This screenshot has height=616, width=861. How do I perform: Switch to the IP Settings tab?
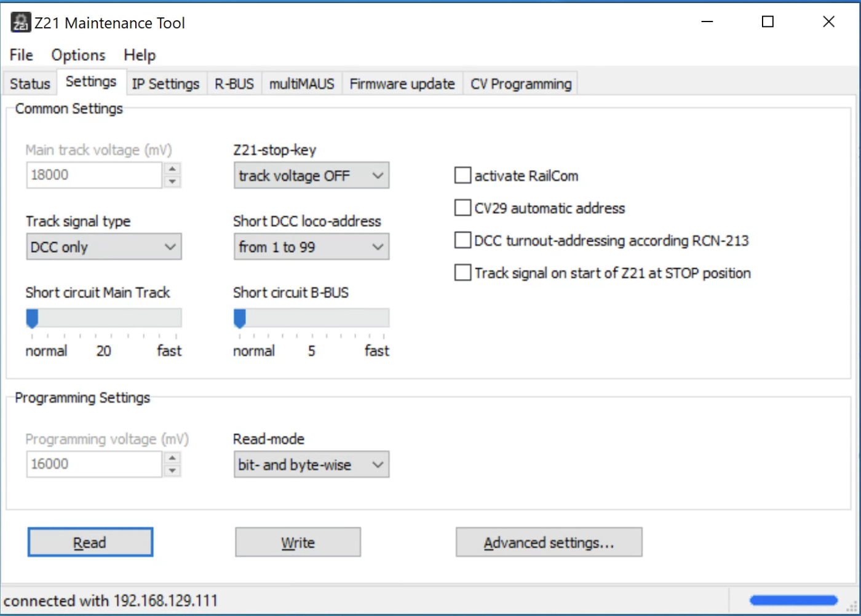click(x=166, y=84)
